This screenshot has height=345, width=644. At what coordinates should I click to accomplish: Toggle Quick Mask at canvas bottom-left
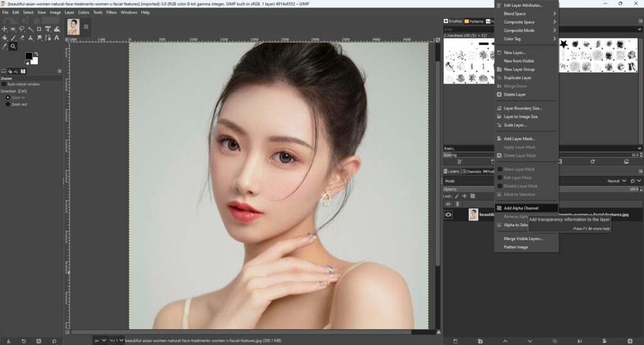(67, 332)
